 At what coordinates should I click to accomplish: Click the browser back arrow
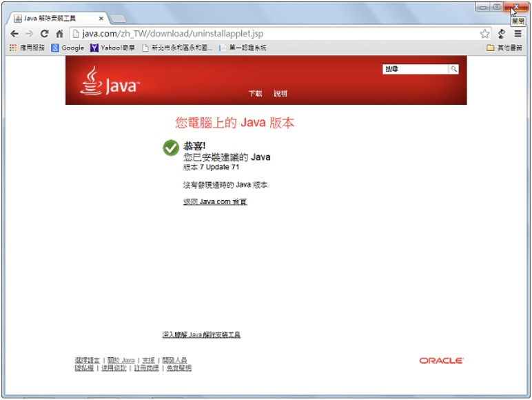coord(14,34)
